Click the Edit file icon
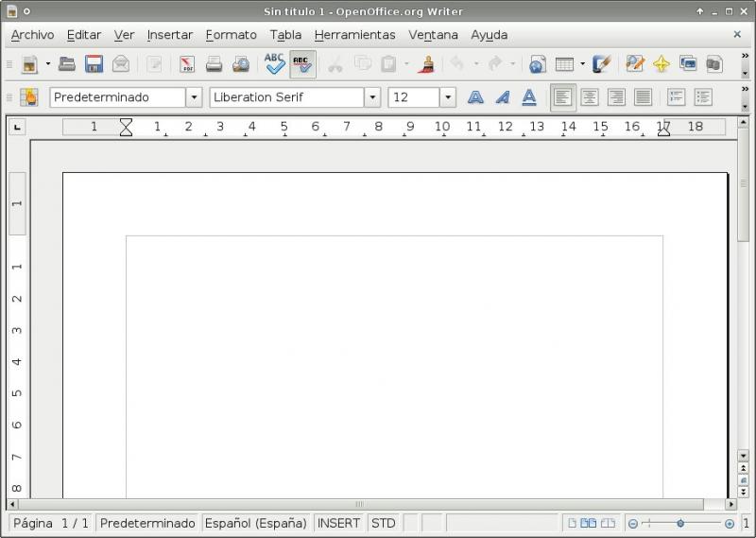Screen dimensions: 756x538 tap(154, 64)
